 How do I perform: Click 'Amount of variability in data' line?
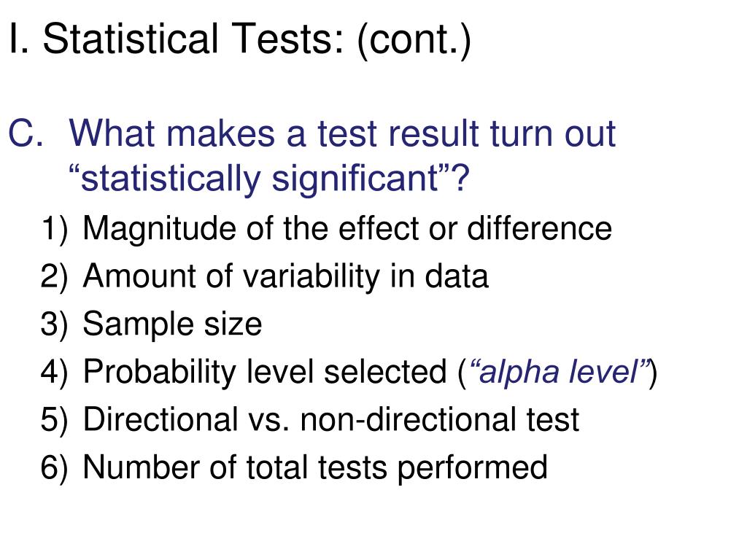pos(286,276)
